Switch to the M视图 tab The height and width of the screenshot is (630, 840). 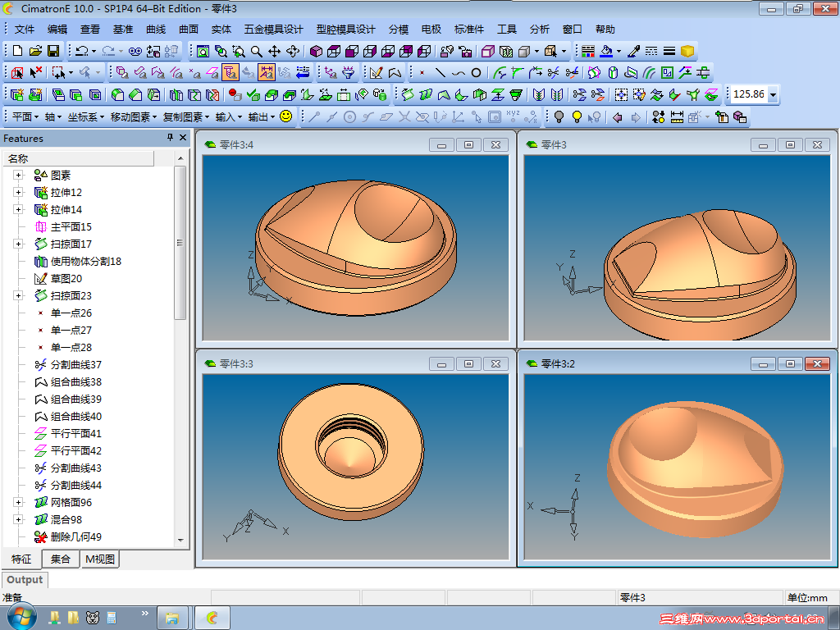(101, 559)
